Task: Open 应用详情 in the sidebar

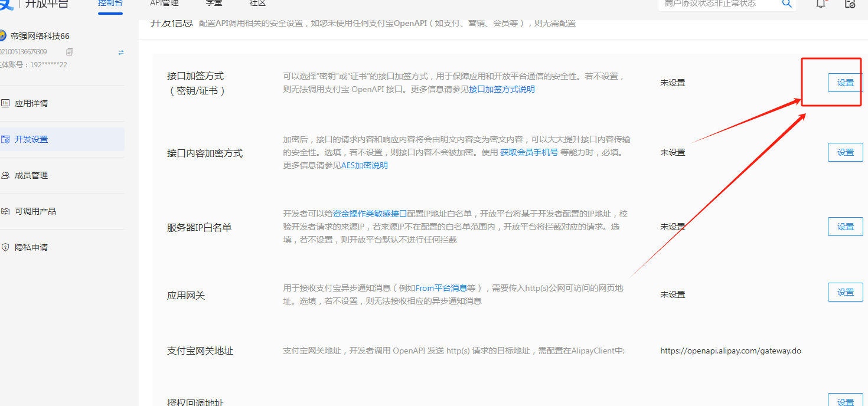Action: tap(62, 103)
